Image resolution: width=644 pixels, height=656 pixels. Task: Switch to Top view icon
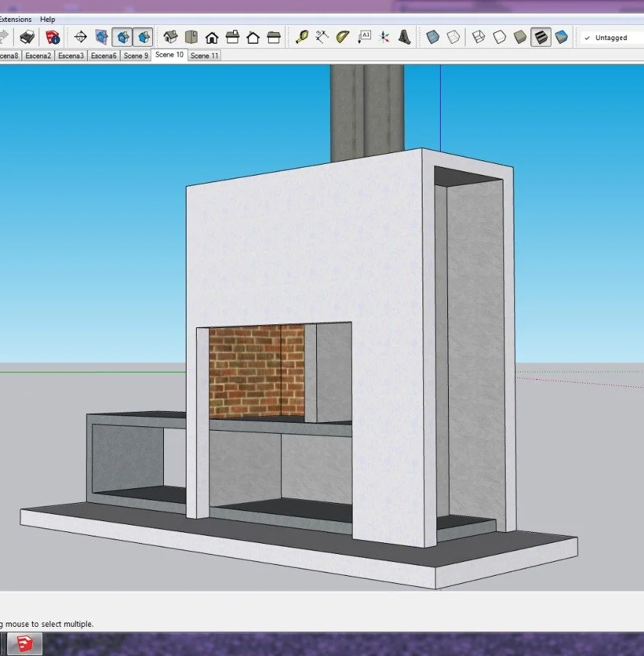pyautogui.click(x=191, y=37)
